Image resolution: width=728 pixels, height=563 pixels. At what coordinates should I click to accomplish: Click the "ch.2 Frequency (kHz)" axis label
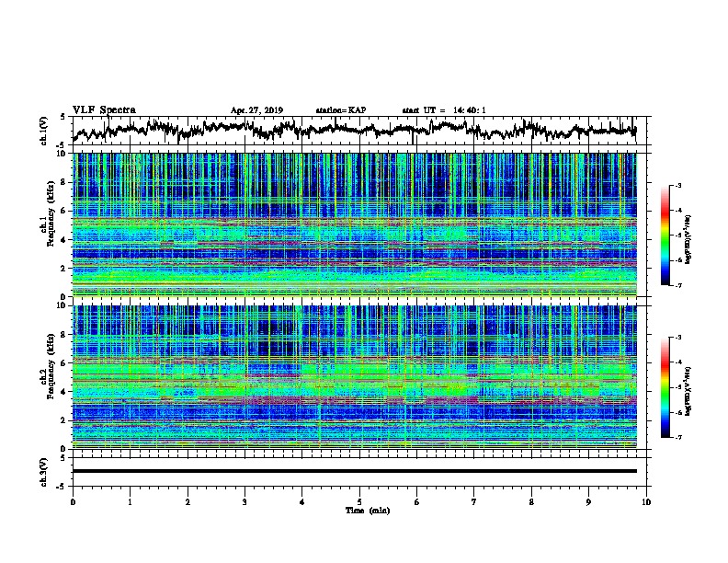pyautogui.click(x=47, y=366)
